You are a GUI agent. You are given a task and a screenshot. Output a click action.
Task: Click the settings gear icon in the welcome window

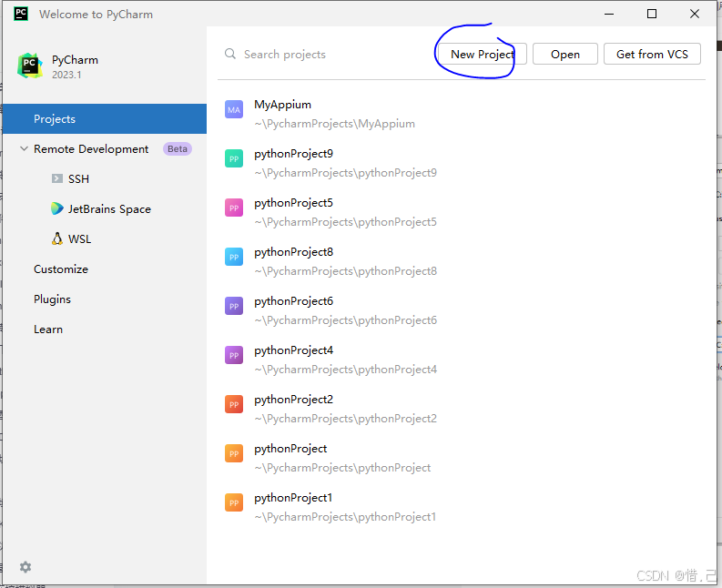point(25,567)
